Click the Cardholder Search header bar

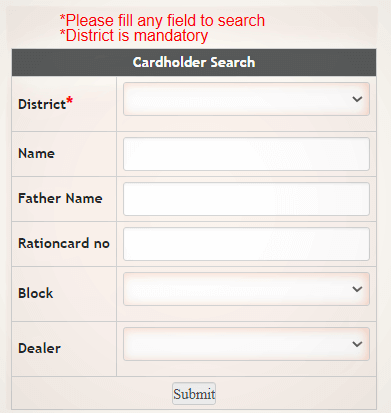[x=194, y=62]
